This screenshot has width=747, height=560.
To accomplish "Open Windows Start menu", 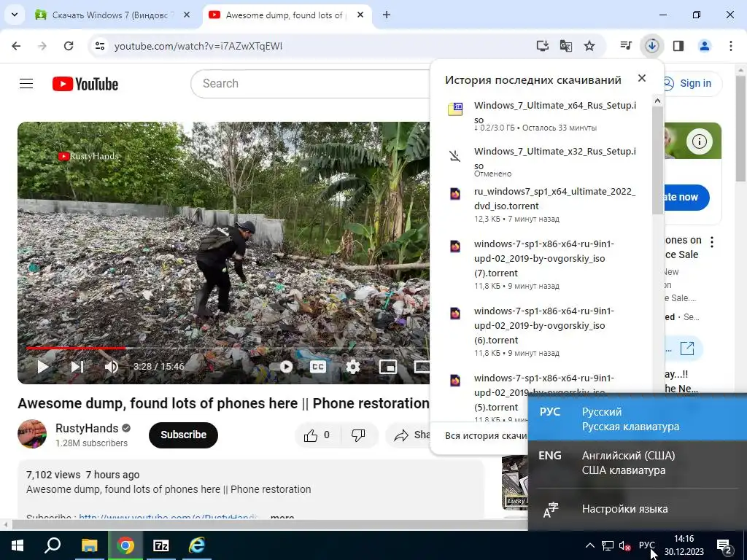I will pyautogui.click(x=18, y=545).
